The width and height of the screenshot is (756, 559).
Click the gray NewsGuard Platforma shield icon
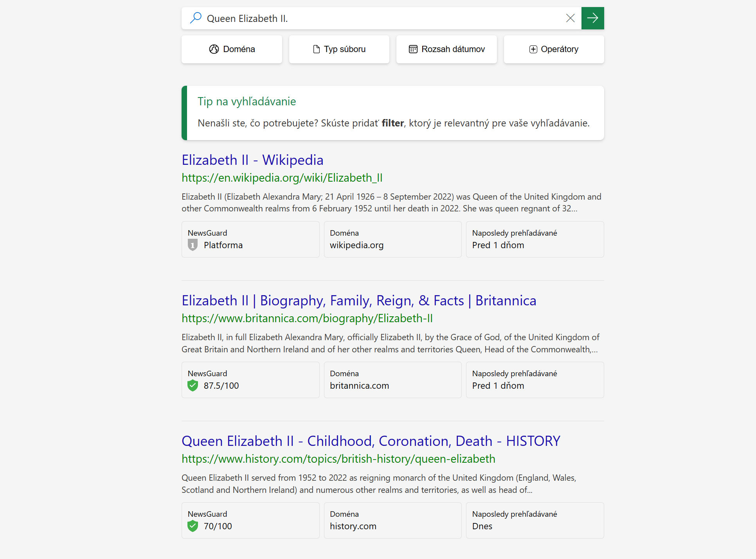click(x=193, y=245)
